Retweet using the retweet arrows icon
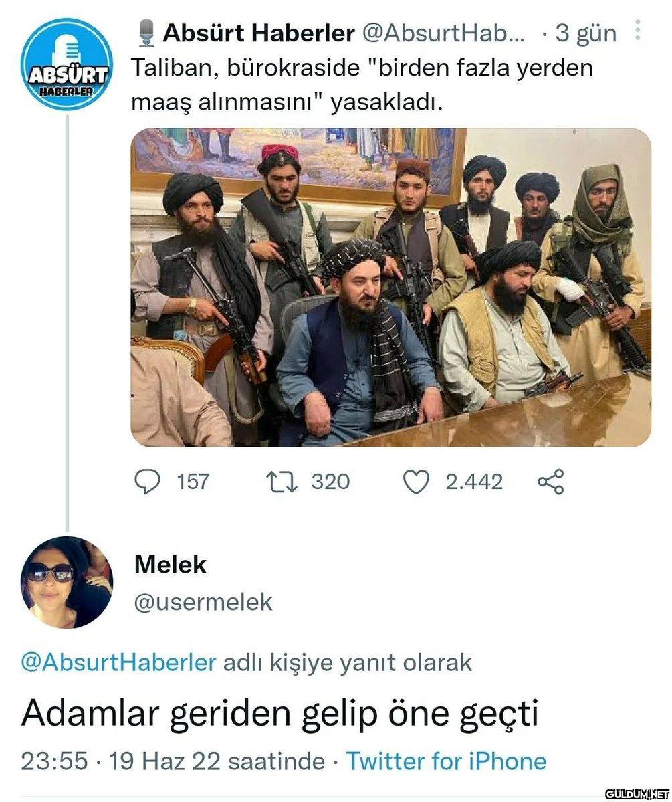Screen dimensions: 672x802 (282, 482)
